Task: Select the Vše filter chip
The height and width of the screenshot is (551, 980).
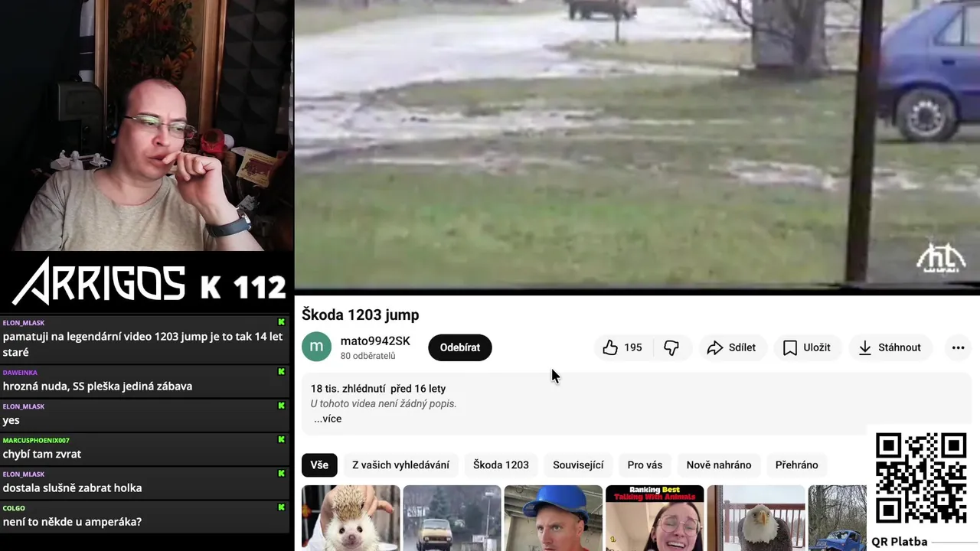Action: 319,465
